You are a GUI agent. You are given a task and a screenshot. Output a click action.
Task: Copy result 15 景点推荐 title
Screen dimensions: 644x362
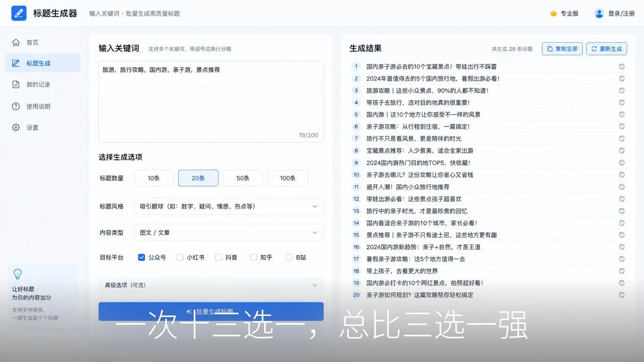(622, 235)
